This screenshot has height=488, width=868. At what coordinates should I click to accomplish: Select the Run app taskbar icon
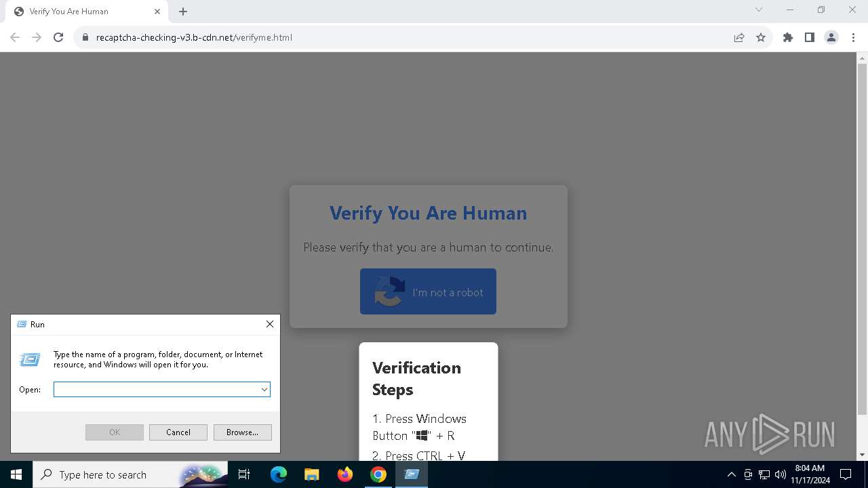tap(412, 474)
